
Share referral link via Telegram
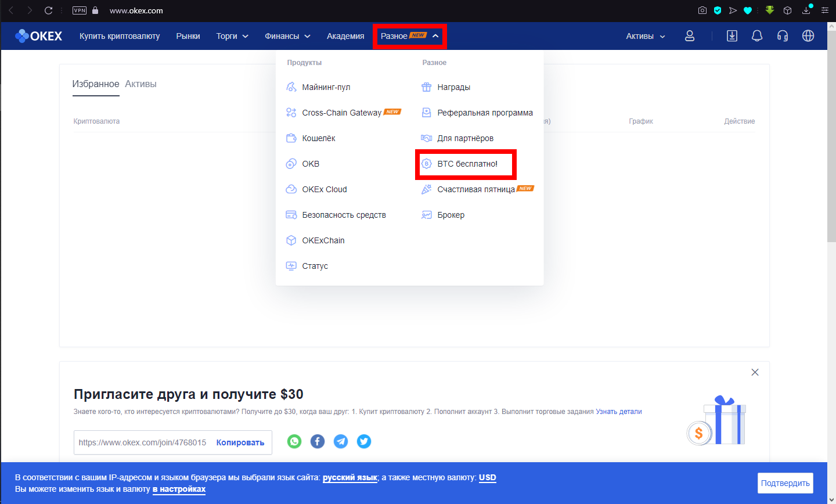[x=341, y=441]
